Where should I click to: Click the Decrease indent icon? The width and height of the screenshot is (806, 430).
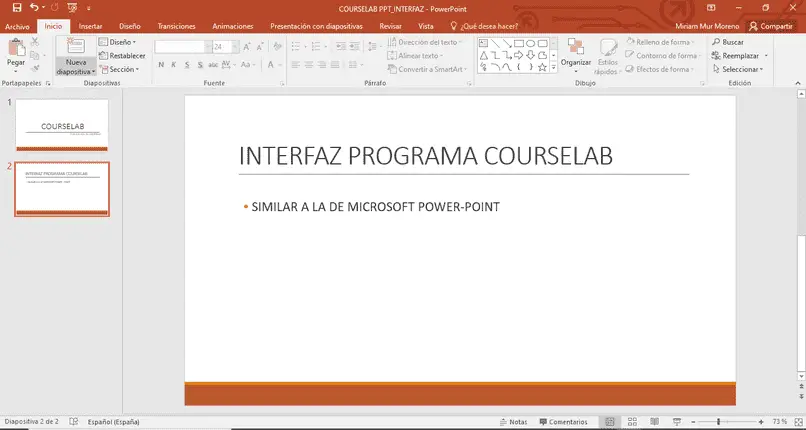coord(341,47)
